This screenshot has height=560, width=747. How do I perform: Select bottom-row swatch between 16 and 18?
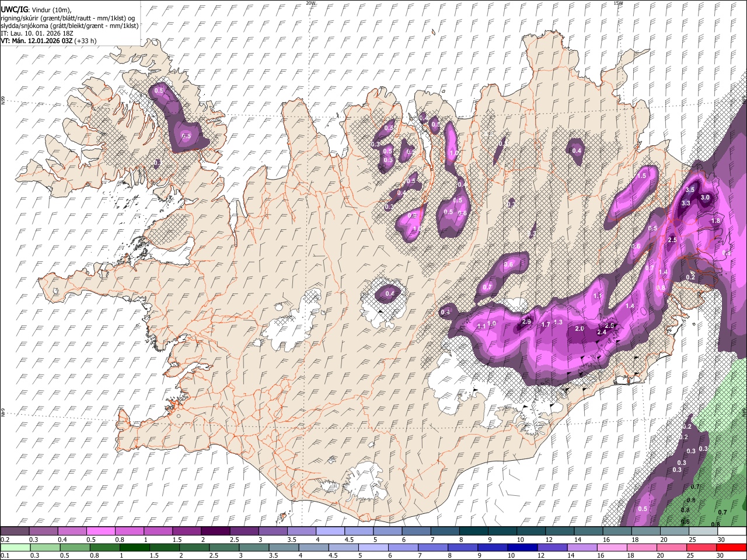pyautogui.click(x=612, y=548)
